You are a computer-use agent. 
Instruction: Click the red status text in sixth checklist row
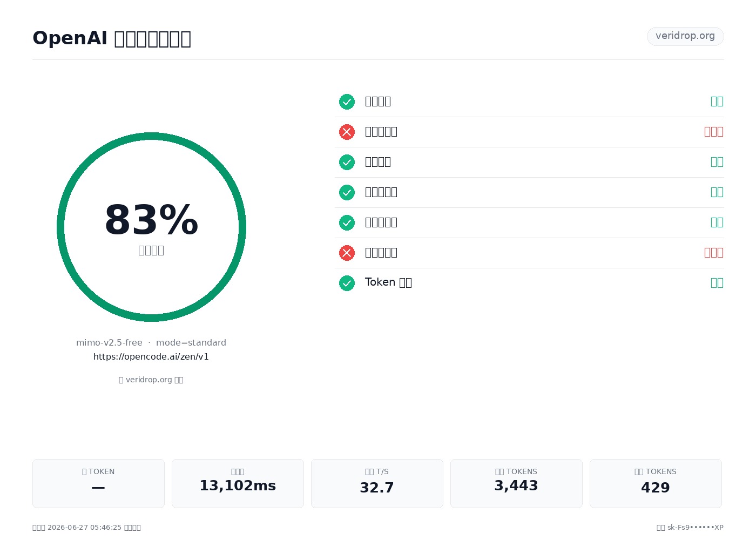[x=714, y=253]
